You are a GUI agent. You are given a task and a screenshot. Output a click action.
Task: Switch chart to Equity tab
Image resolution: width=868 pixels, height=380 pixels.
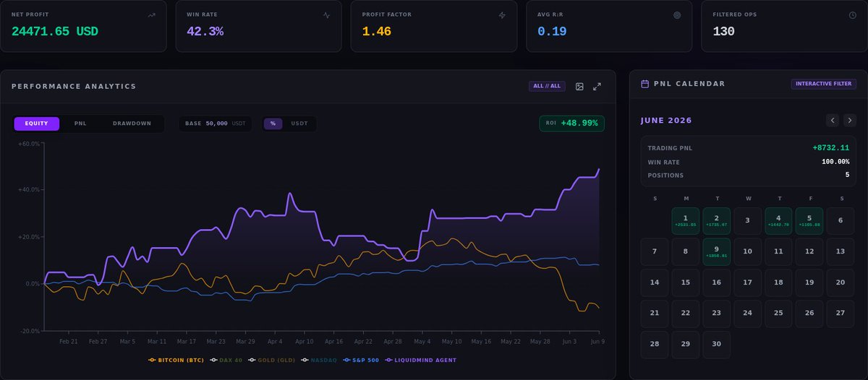(x=36, y=124)
